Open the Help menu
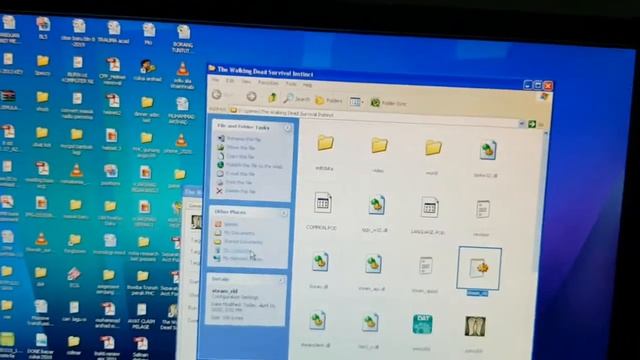 [x=307, y=84]
